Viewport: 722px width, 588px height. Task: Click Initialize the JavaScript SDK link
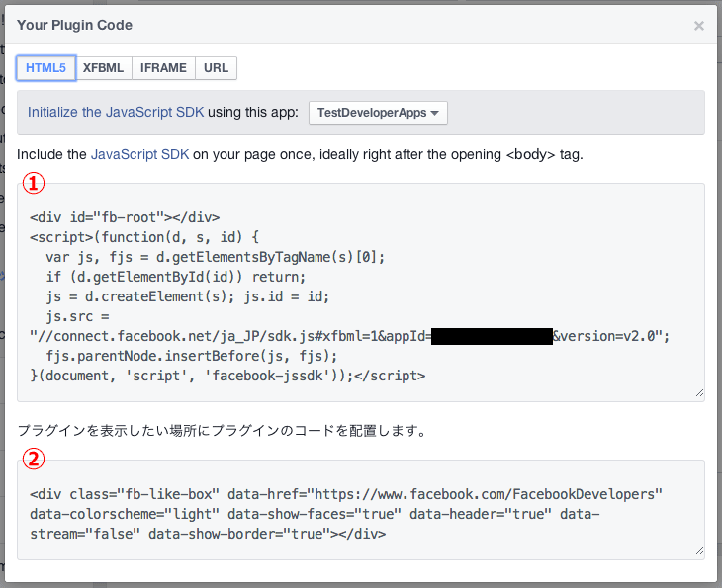coord(116,113)
